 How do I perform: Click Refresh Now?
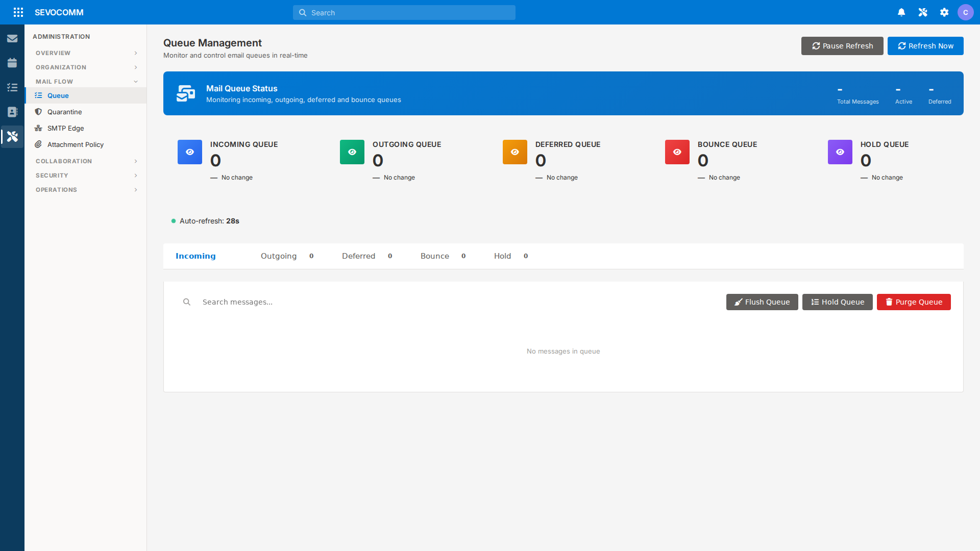(925, 45)
